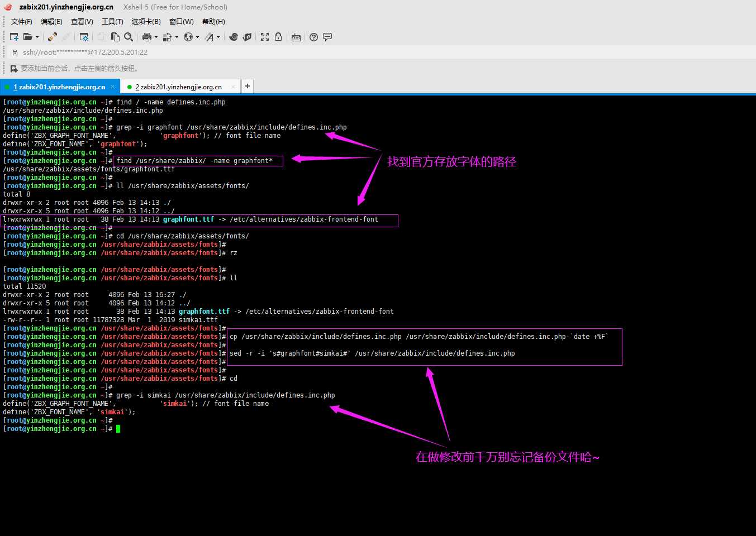Click define('ZBX_GRAPH_FONT_NAME', 'graphfont') output line

[x=142, y=136]
